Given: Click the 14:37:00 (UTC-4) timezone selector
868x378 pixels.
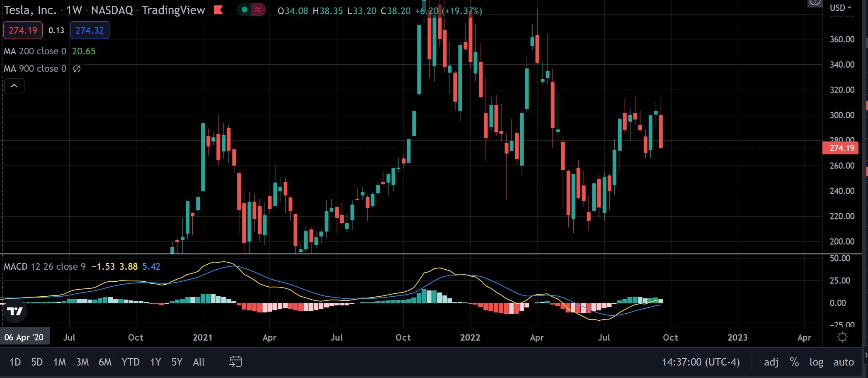Looking at the screenshot, I should coord(701,362).
